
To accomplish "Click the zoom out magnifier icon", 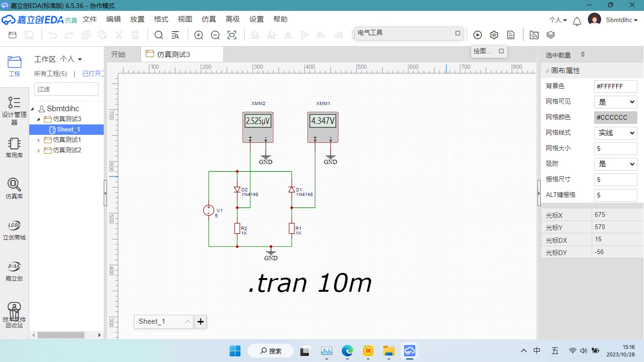I will [215, 35].
